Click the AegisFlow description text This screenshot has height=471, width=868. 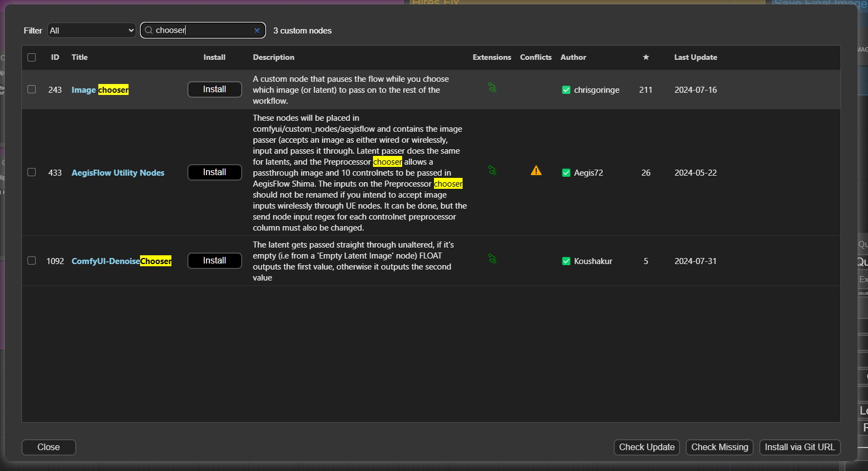tap(360, 173)
